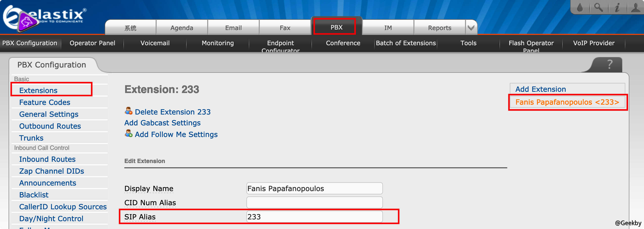Click the Add Extension button
This screenshot has width=644, height=229.
(541, 89)
